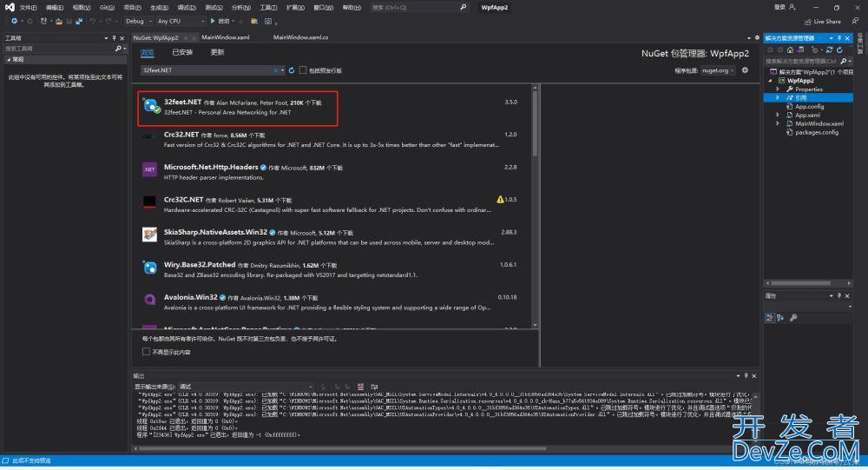Click the Properties panel wrench icon
This screenshot has height=470, width=868.
793,318
